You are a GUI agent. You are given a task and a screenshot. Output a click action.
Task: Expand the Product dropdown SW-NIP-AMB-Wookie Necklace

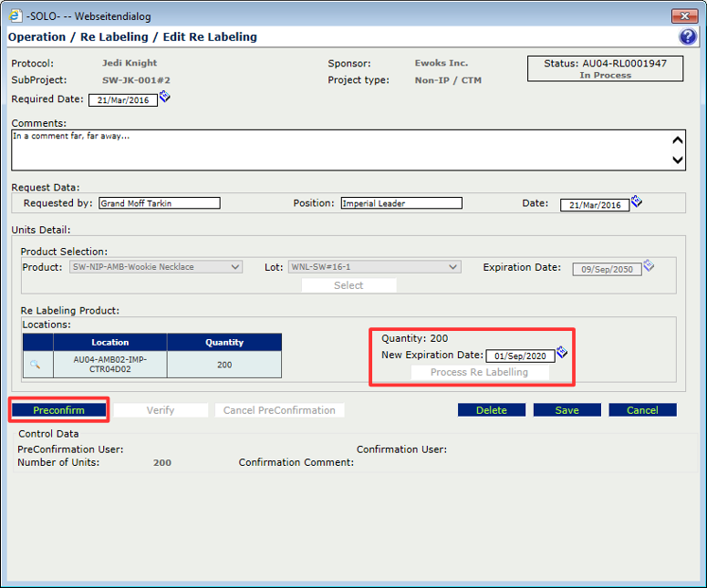[x=235, y=267]
